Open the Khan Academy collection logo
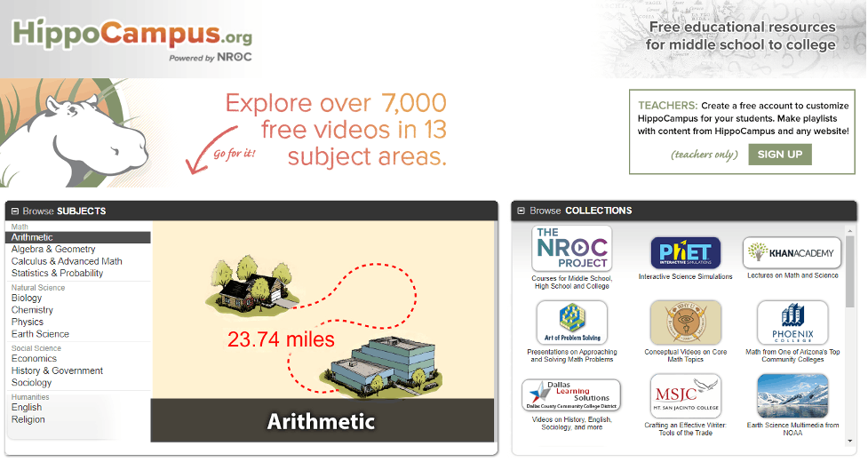This screenshot has height=462, width=868. click(x=792, y=253)
